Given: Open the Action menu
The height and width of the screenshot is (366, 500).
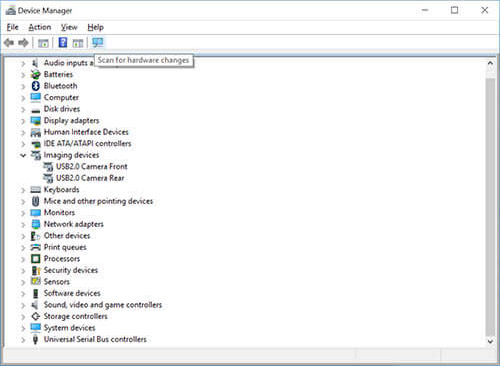Looking at the screenshot, I should tap(40, 27).
